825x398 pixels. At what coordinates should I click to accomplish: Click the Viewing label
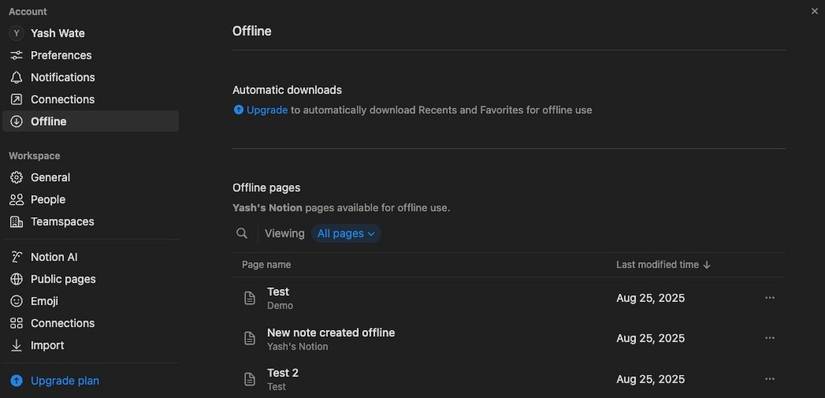[284, 233]
